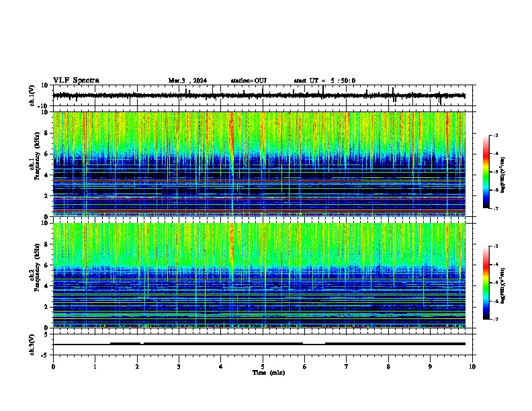This screenshot has height=411, width=532.
Task: Click the ch.1 voltage waveform trace
Action: (x=259, y=95)
